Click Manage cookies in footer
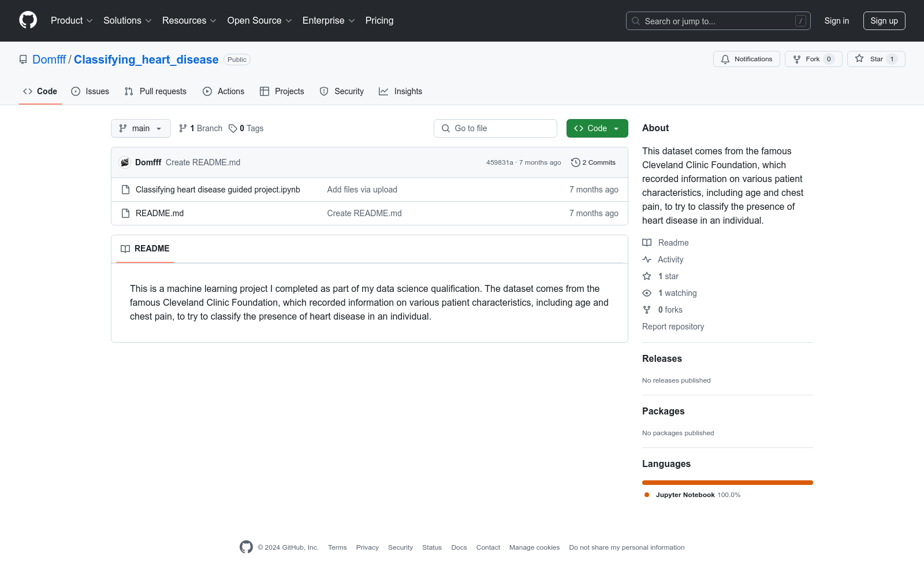This screenshot has width=924, height=578. coord(534,547)
